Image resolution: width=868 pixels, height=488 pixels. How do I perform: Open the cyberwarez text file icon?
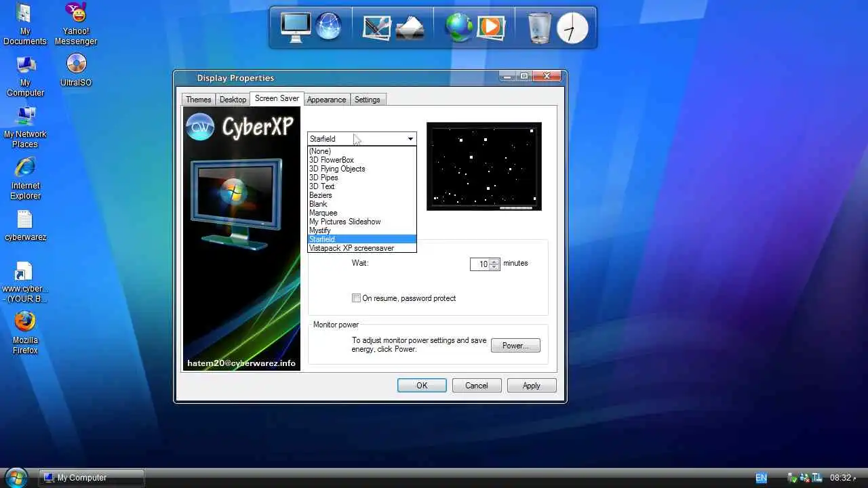point(25,226)
